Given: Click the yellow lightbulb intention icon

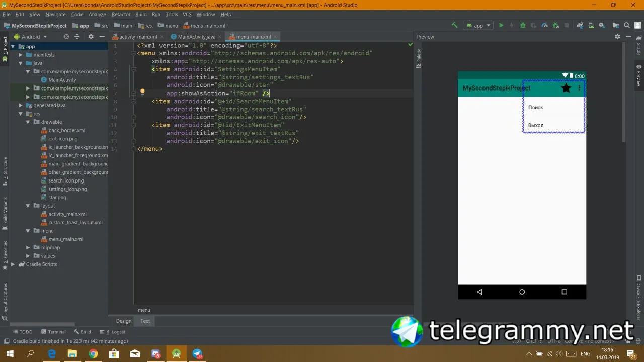Looking at the screenshot, I should coord(142,93).
